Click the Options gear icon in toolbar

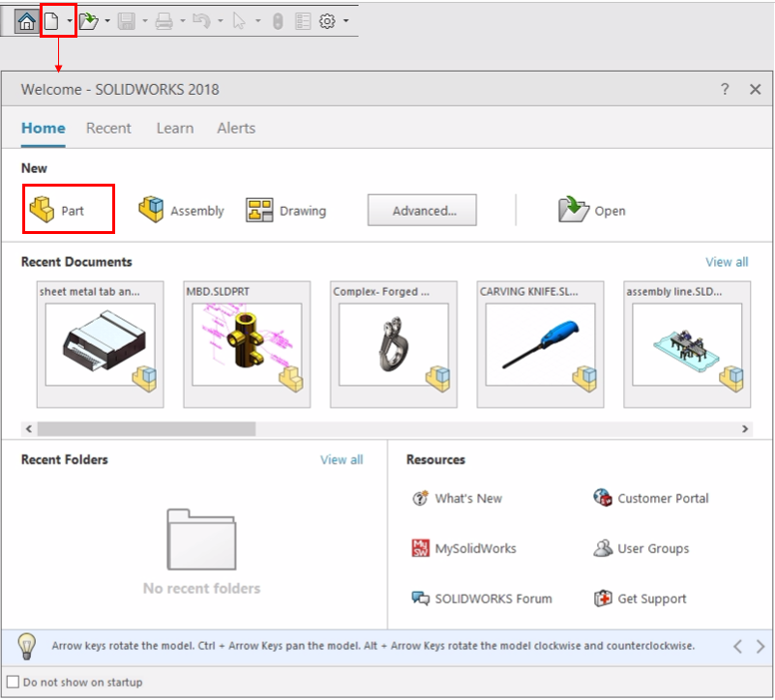327,21
